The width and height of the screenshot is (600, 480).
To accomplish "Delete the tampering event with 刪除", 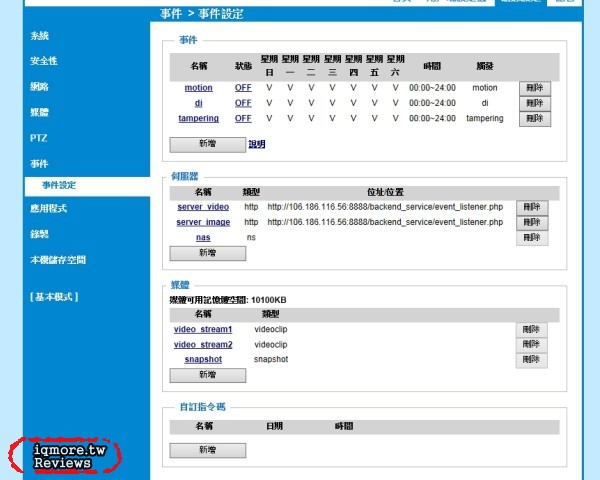I will (535, 119).
